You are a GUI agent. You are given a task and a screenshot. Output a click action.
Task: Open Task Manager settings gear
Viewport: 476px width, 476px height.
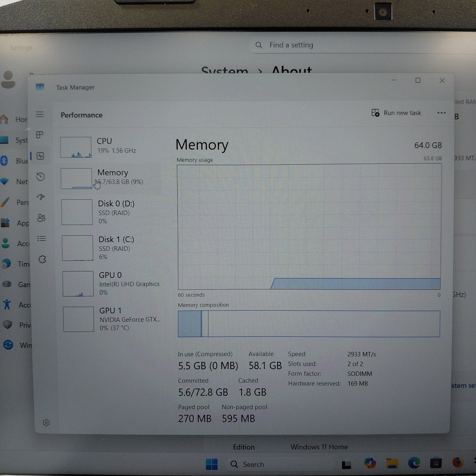point(46,423)
